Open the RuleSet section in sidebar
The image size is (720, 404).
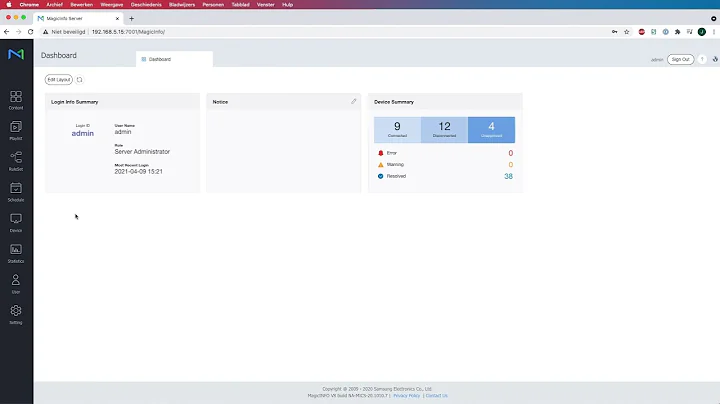(16, 161)
